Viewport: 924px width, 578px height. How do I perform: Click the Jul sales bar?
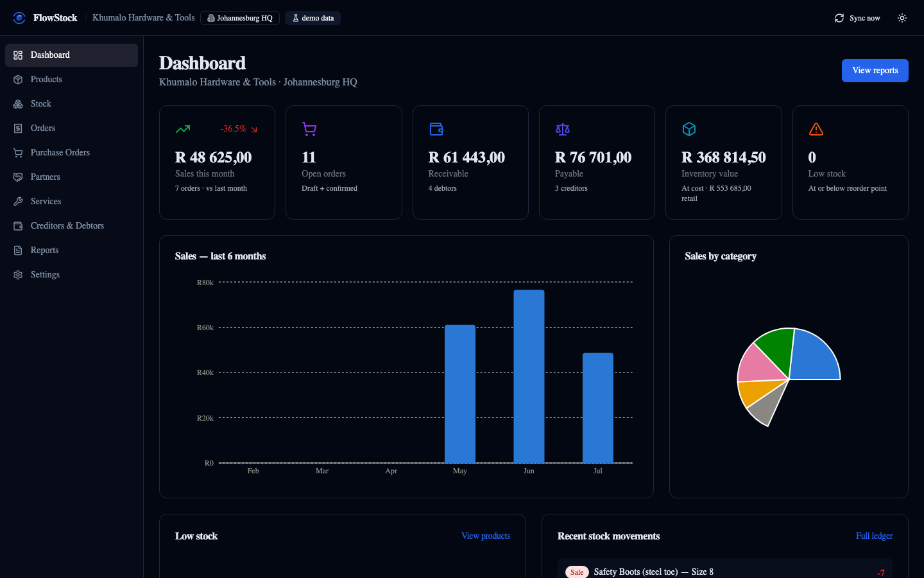point(598,408)
